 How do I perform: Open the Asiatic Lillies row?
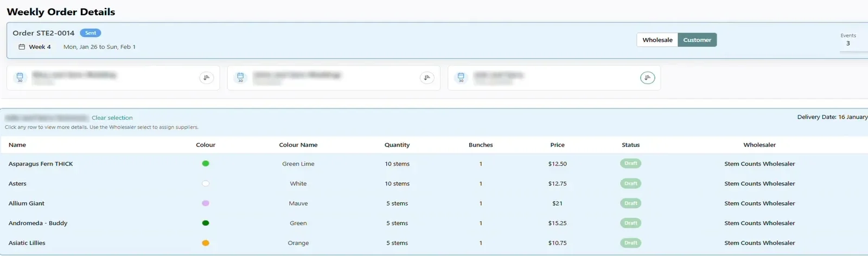point(434,243)
